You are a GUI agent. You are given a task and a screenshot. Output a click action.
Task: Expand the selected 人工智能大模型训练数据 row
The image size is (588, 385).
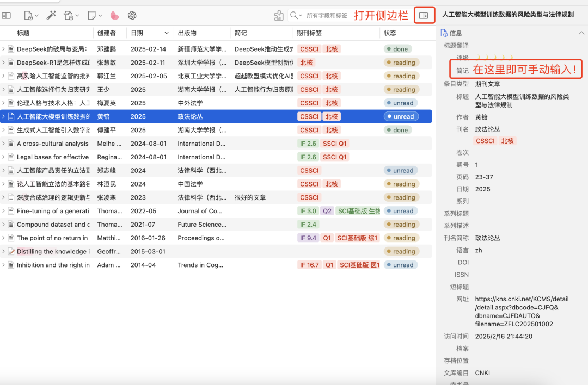(x=3, y=116)
